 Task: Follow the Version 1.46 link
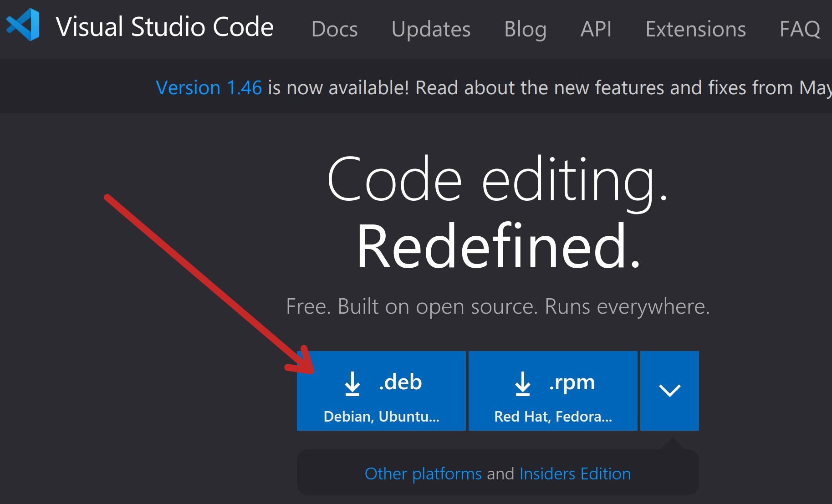tap(209, 87)
